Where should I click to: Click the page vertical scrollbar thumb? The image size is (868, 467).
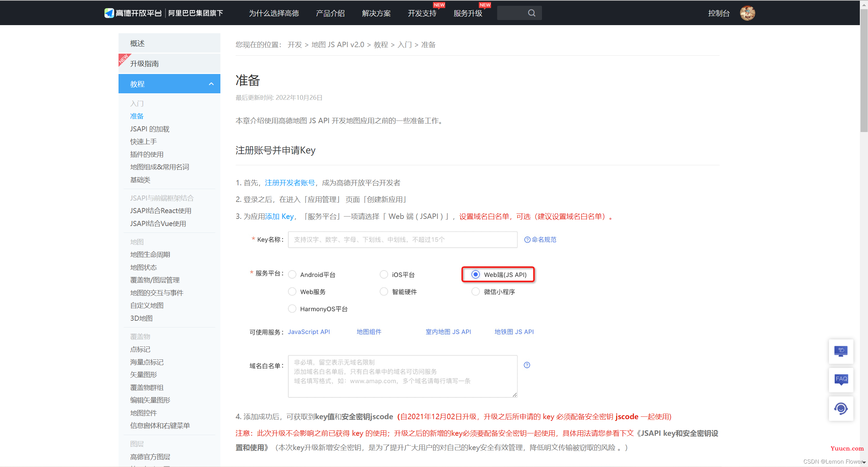pos(864,71)
